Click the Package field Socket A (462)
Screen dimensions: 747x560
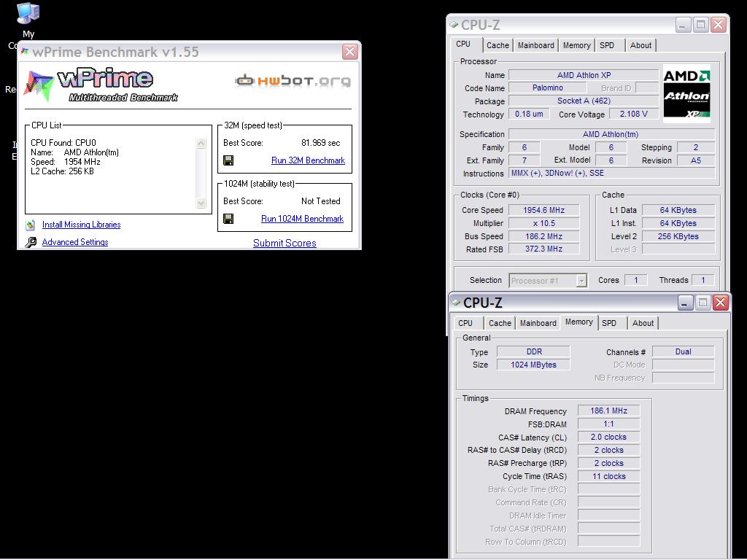584,101
